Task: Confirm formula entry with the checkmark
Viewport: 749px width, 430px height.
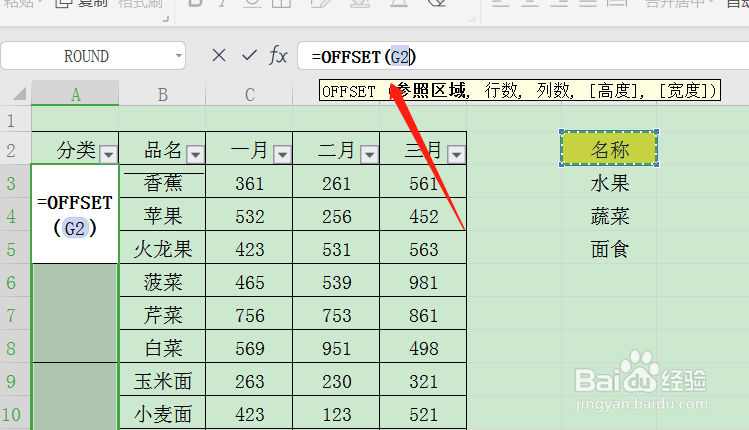Action: [249, 55]
